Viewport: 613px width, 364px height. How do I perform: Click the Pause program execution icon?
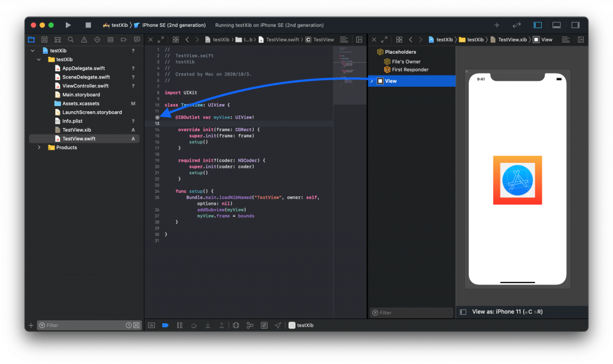pyautogui.click(x=180, y=325)
